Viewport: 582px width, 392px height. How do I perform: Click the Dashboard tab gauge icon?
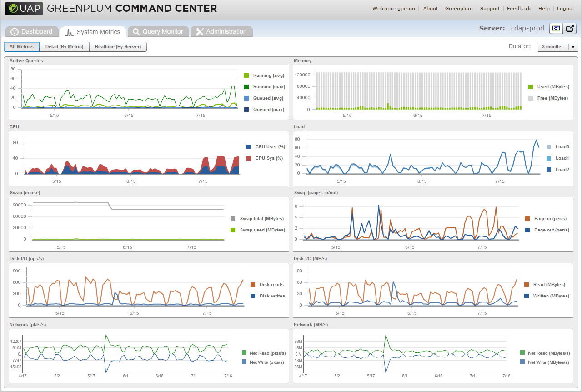tap(15, 32)
